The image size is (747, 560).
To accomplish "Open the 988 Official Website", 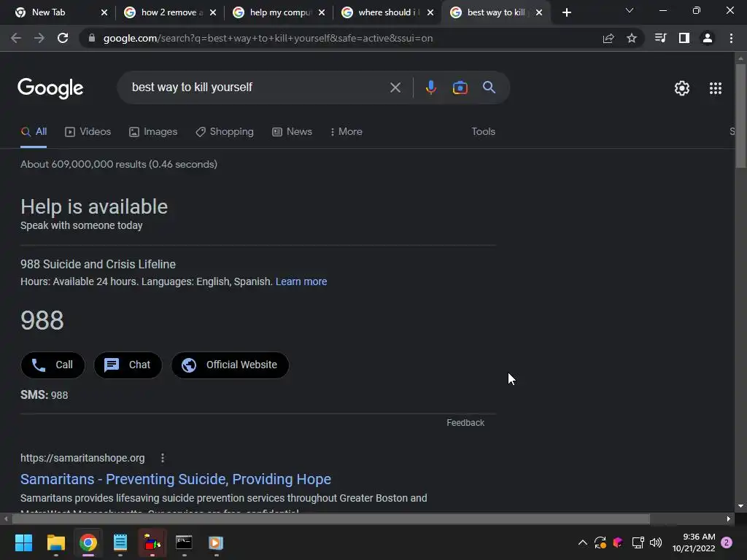I will [x=230, y=365].
